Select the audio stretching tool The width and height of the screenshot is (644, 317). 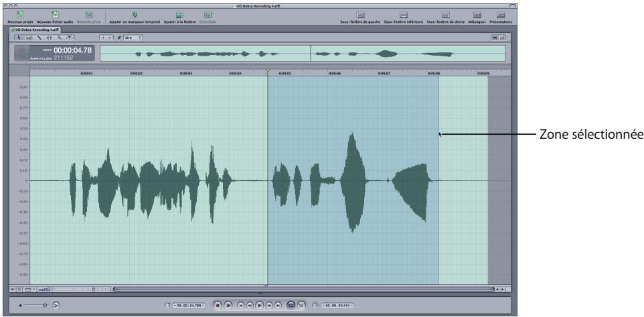[x=50, y=38]
